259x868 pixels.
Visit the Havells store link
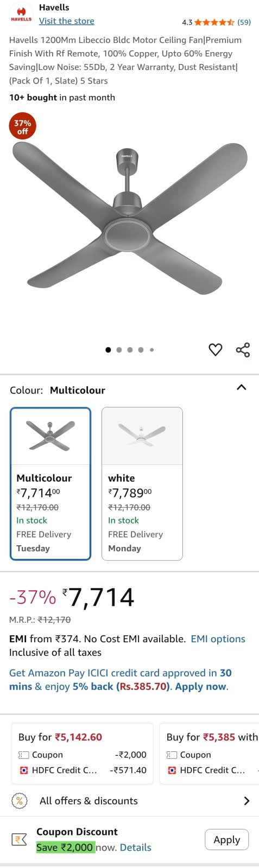click(x=66, y=21)
